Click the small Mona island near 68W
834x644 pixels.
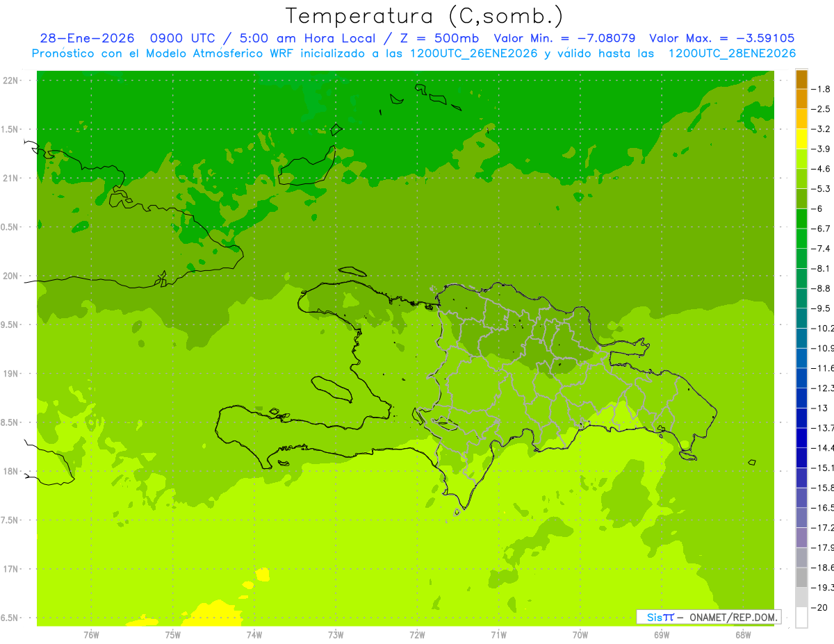(751, 462)
